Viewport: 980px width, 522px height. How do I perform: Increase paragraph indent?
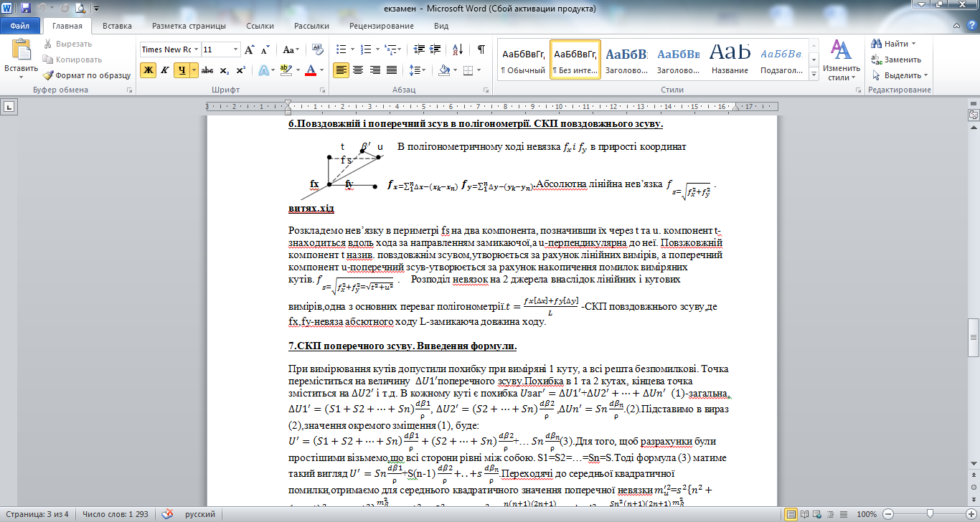click(433, 49)
